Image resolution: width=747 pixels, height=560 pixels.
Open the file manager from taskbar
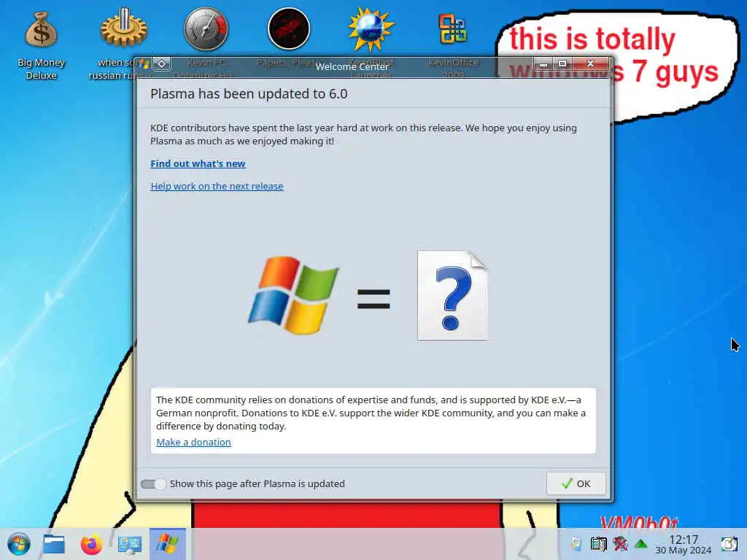pyautogui.click(x=54, y=544)
